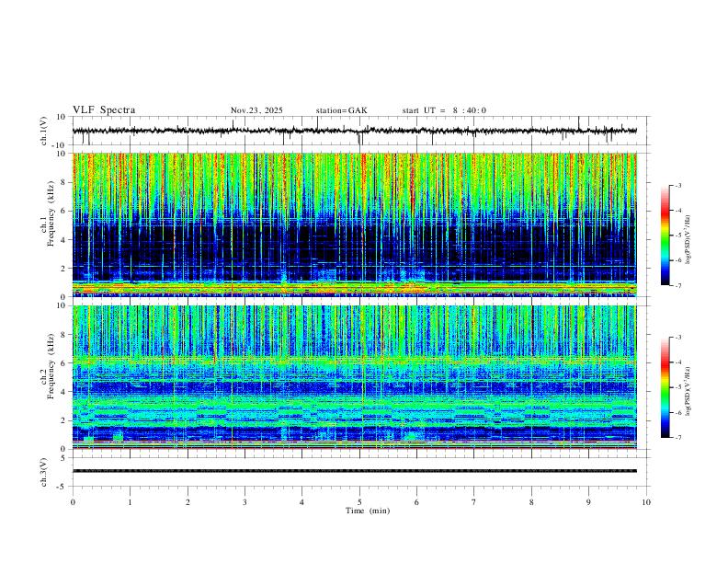Click the ch.1 voltage waveform trace
The height and width of the screenshot is (563, 728).
pos(355,131)
